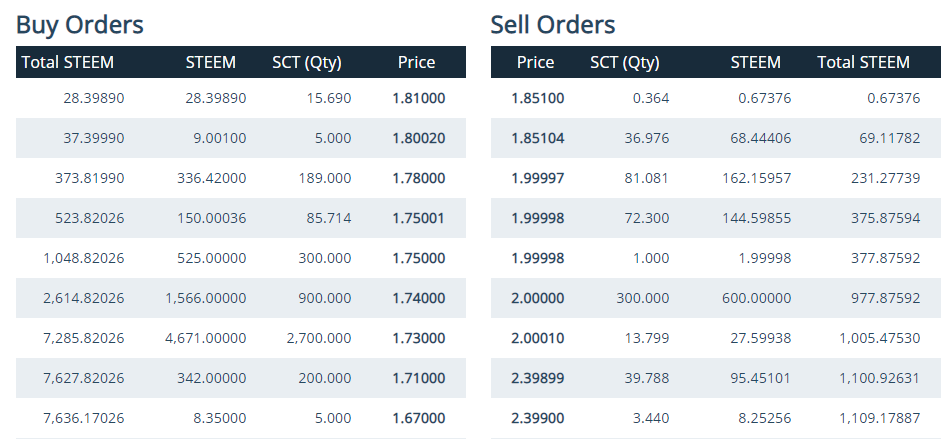Choose the buy order at price 1.78000
This screenshot has width=950, height=439.
click(419, 178)
